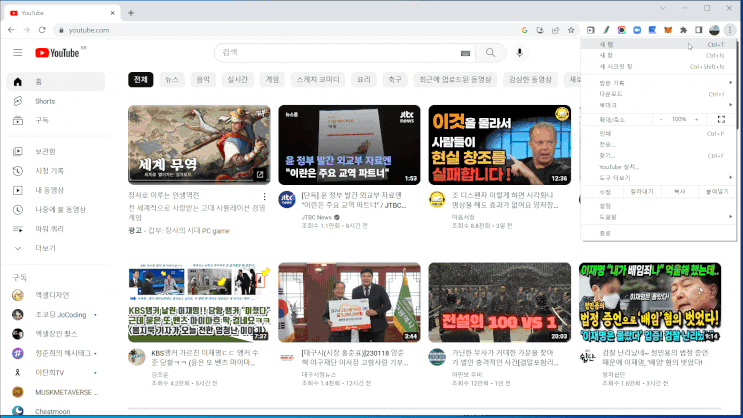Select the 최근에 업로드된 동영상 chip
The image size is (743, 418).
click(455, 80)
